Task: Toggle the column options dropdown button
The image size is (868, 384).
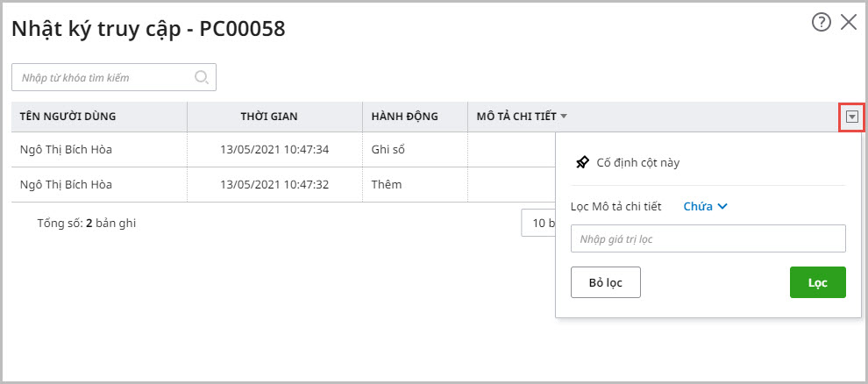Action: tap(851, 116)
